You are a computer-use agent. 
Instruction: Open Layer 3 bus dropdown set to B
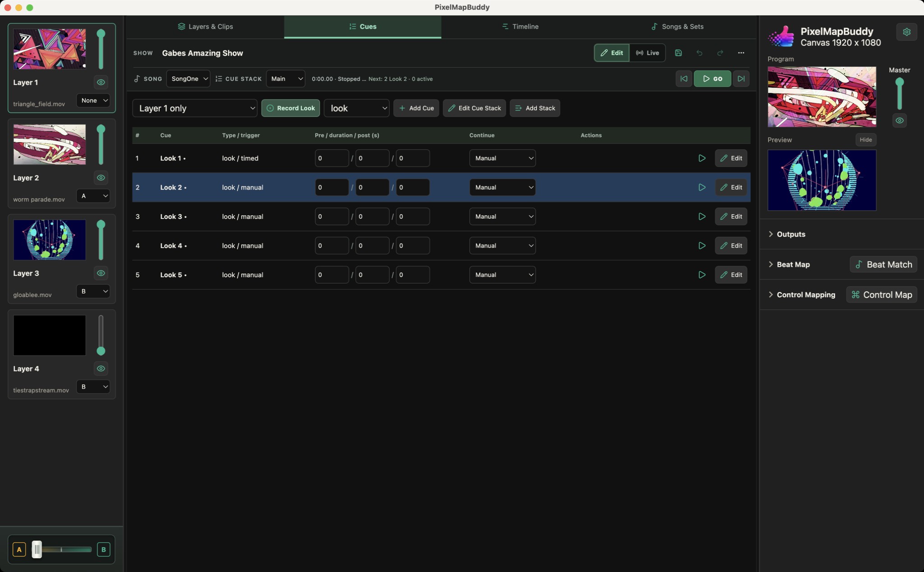click(93, 291)
